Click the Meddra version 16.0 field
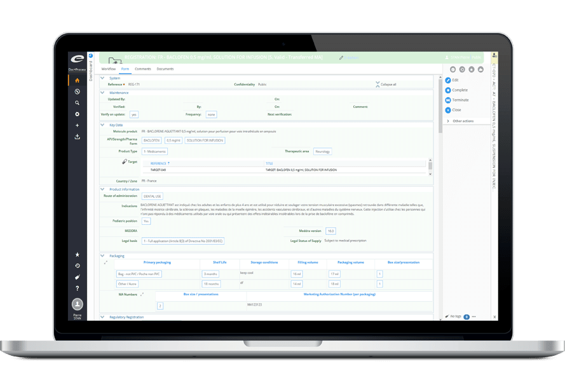 click(330, 231)
